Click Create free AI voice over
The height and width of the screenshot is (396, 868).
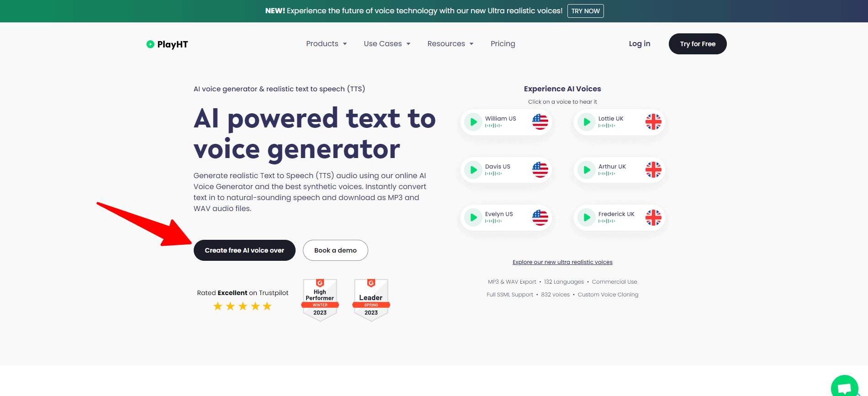point(244,250)
